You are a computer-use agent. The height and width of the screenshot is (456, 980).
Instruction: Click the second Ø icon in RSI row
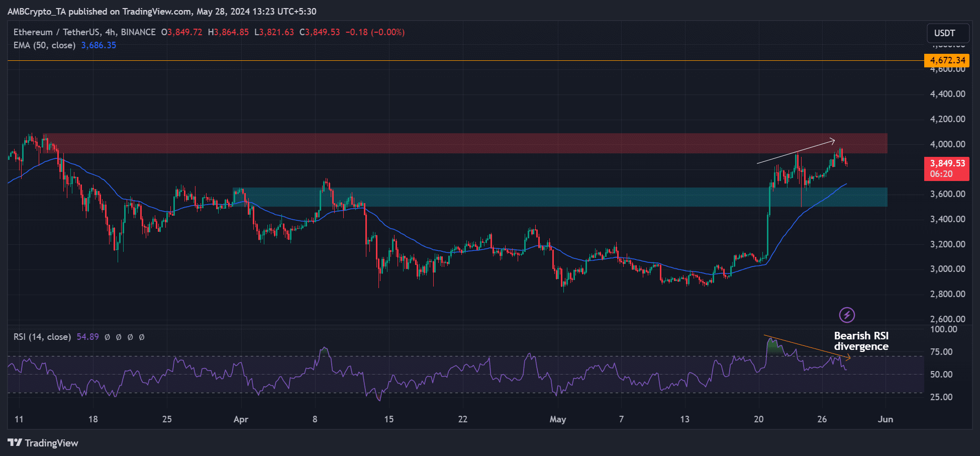pos(119,337)
